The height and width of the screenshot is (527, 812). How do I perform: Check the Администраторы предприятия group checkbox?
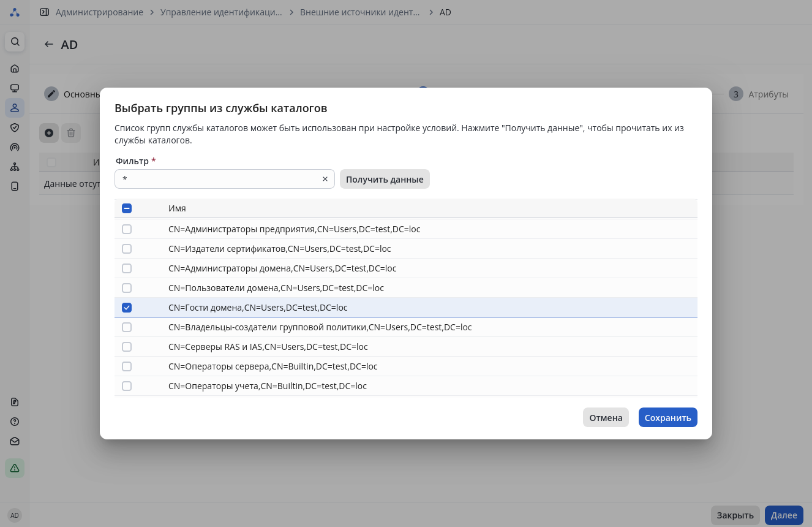[x=127, y=229]
